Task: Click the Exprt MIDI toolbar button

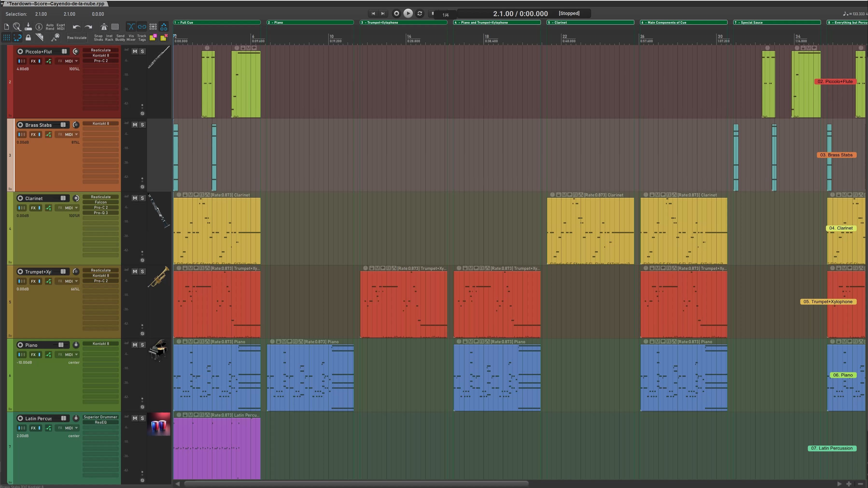Action: (61, 27)
